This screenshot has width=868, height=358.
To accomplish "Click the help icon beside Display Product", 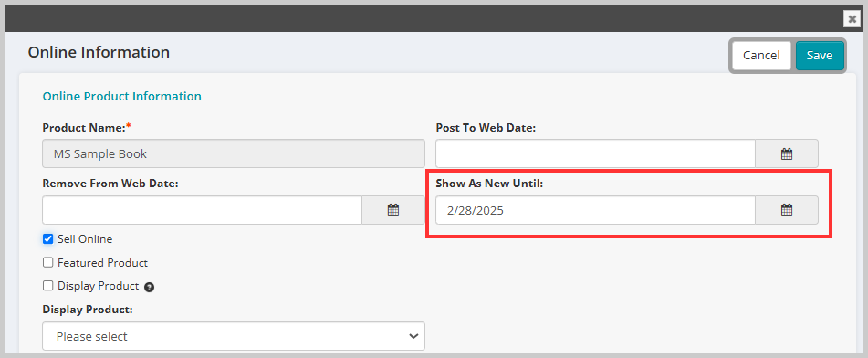I will (x=149, y=287).
